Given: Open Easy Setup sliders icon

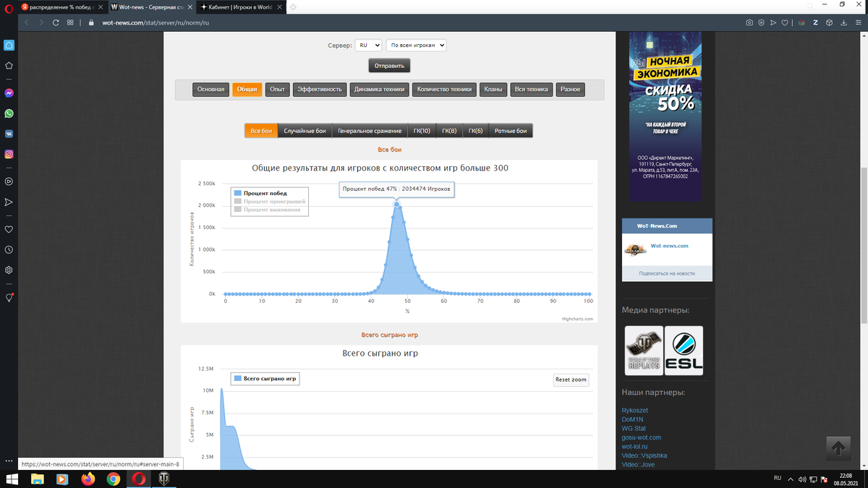Looking at the screenshot, I should [x=857, y=22].
